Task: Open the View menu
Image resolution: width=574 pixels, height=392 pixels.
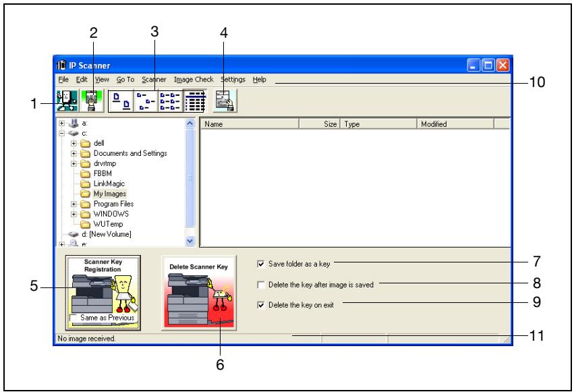Action: pos(102,80)
